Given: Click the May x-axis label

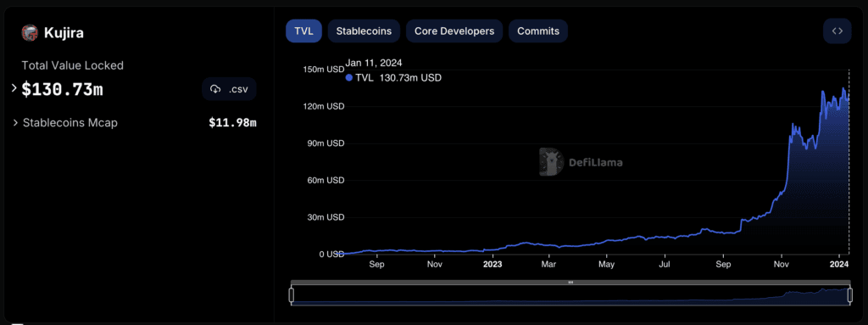Looking at the screenshot, I should point(607,265).
